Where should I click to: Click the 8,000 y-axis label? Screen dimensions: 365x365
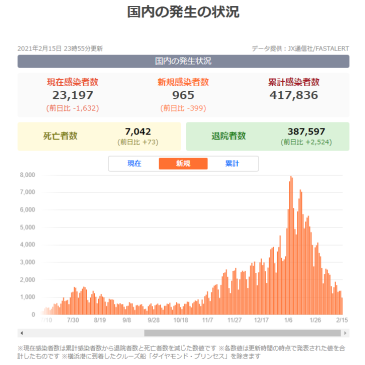click(27, 175)
